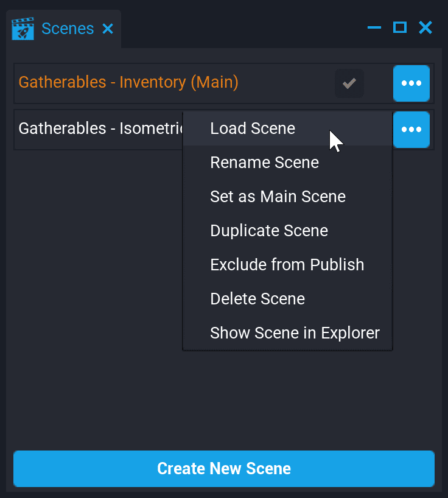Choose Exclude from Publish
Viewport: 448px width, 498px height.
(x=287, y=265)
